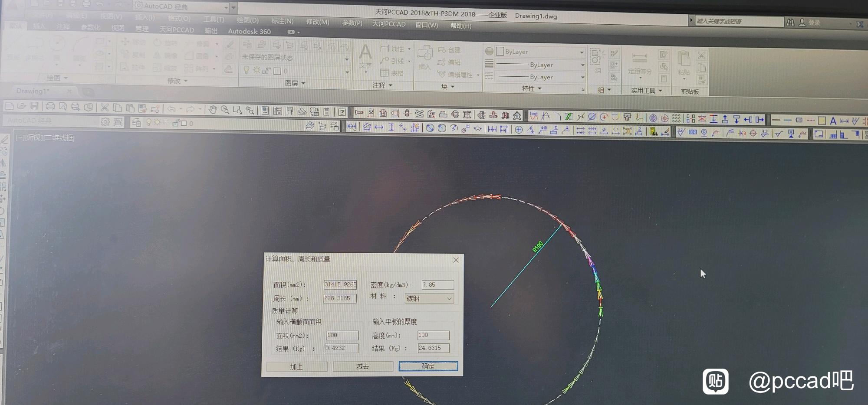Click the dotted grid array icon in PCCAD toolbar
This screenshot has height=405, width=868.
pyautogui.click(x=676, y=118)
